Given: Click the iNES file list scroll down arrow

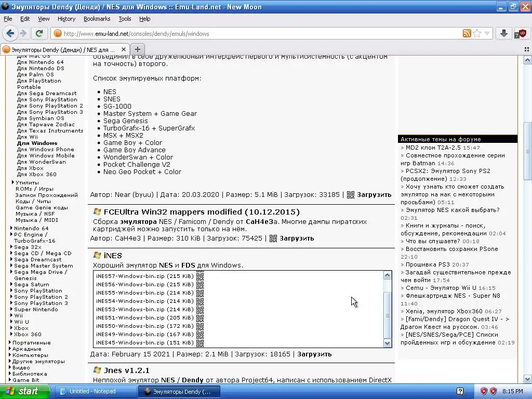Looking at the screenshot, I should [x=387, y=343].
